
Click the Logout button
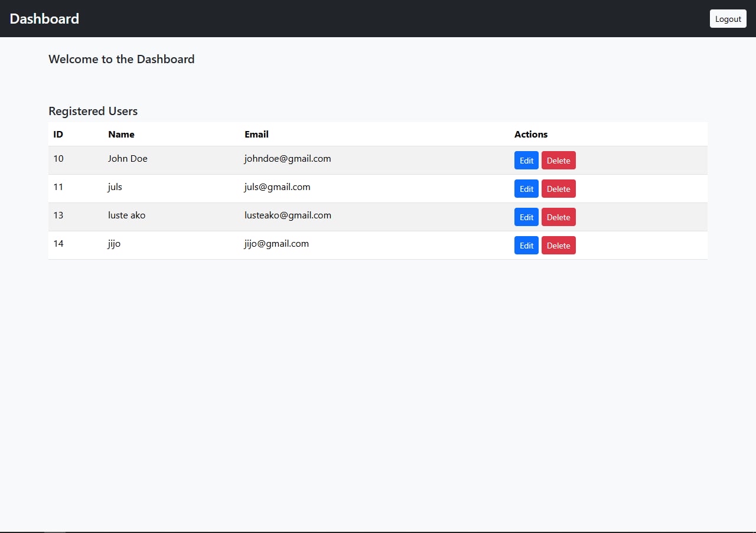point(728,19)
